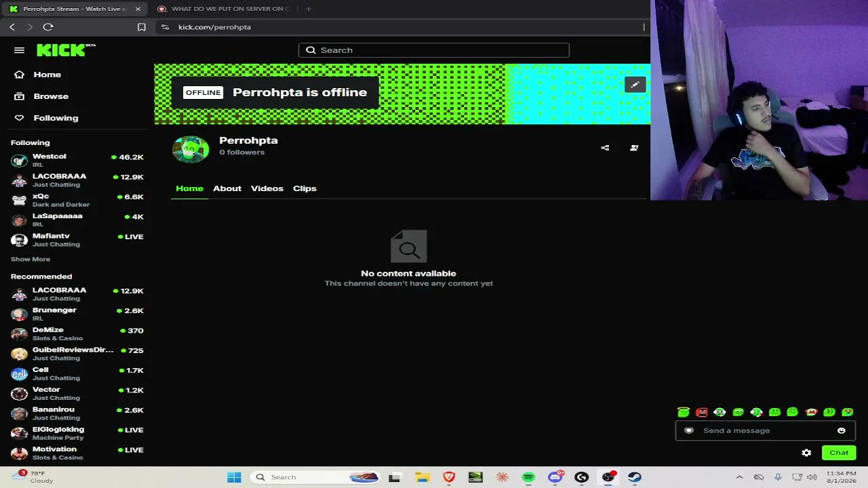Open Spotify from the taskbar
This screenshot has width=868, height=488.
(x=528, y=477)
